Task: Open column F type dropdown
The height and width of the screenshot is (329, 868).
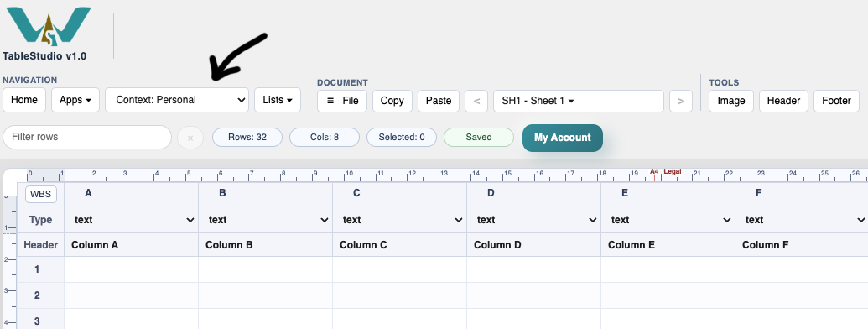Action: point(802,220)
